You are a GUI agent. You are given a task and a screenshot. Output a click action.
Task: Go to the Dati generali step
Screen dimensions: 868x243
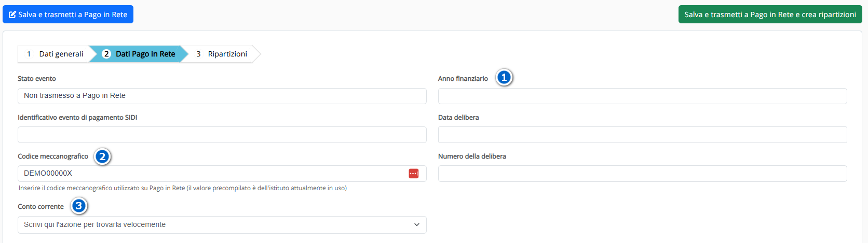pyautogui.click(x=55, y=54)
